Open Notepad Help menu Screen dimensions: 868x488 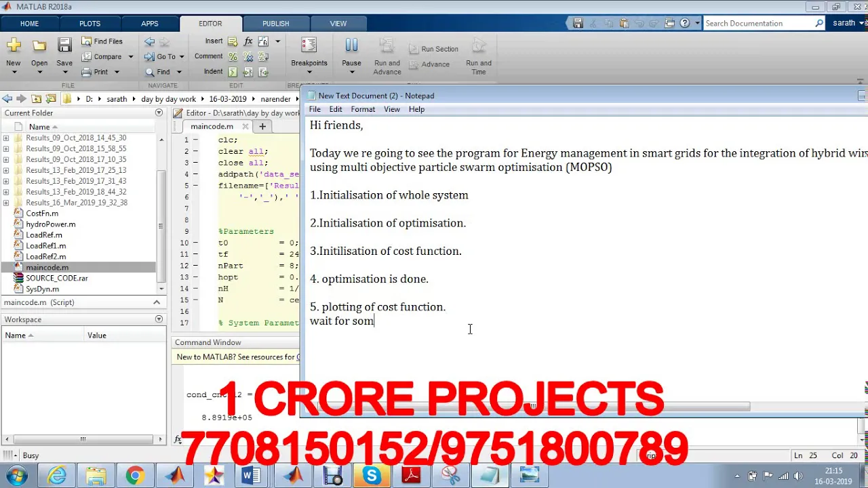click(416, 109)
